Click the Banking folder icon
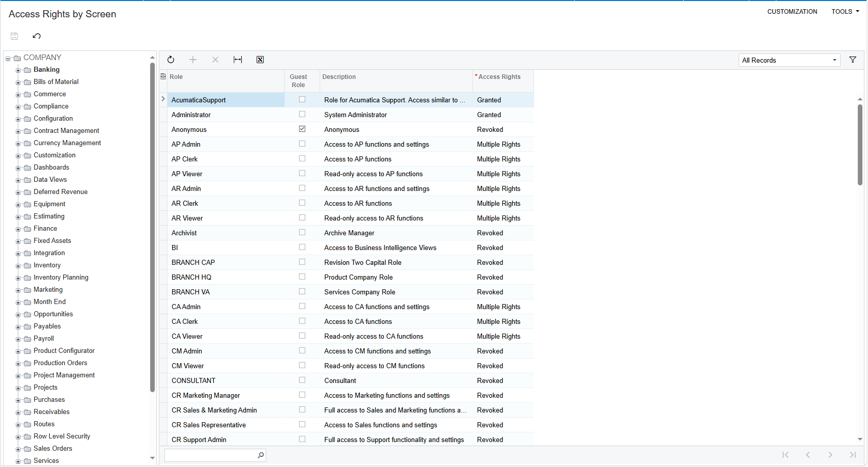The height and width of the screenshot is (467, 868). (27, 70)
